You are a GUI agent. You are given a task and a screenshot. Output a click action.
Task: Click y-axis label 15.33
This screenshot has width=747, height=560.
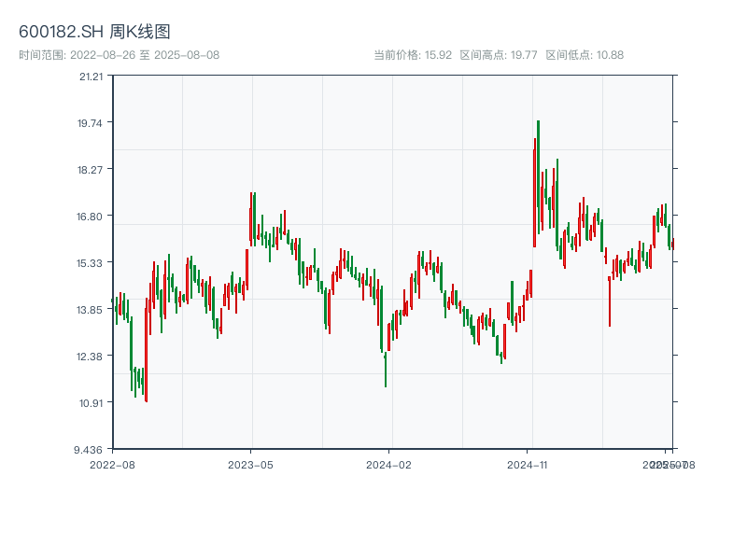pyautogui.click(x=90, y=263)
